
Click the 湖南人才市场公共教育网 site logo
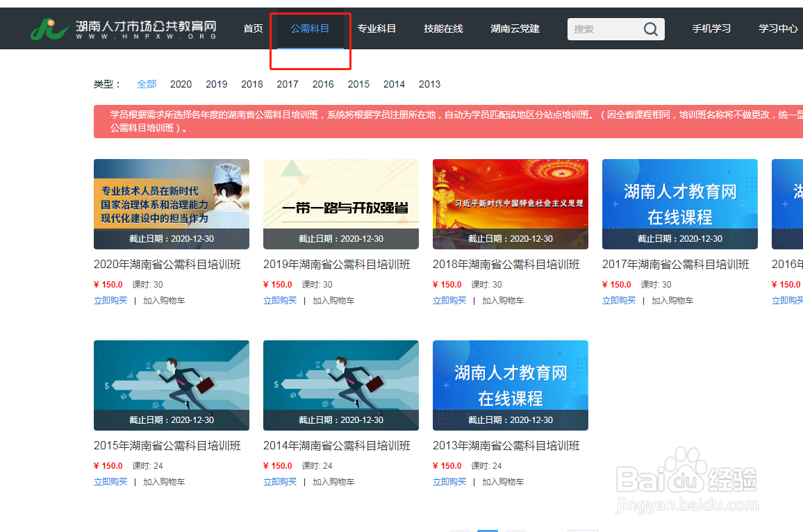124,29
